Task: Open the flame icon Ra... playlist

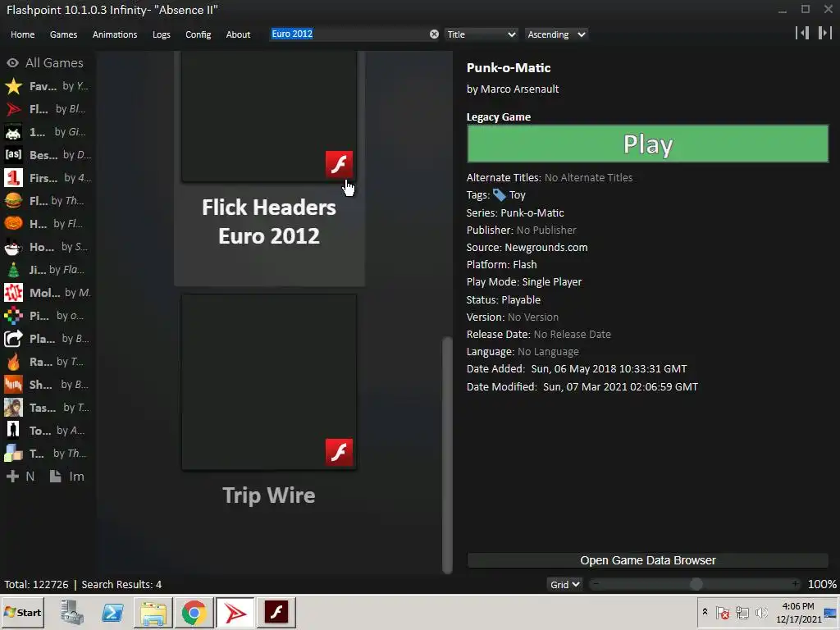Action: click(47, 362)
